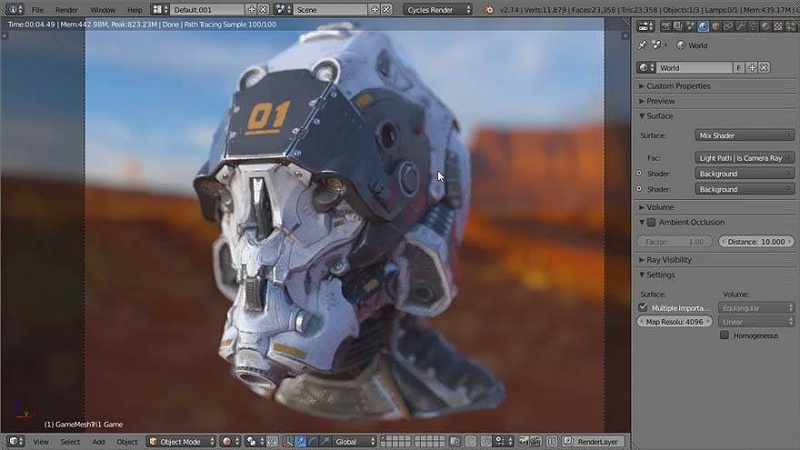This screenshot has height=450, width=800.
Task: Click the fake user F button
Action: [739, 68]
